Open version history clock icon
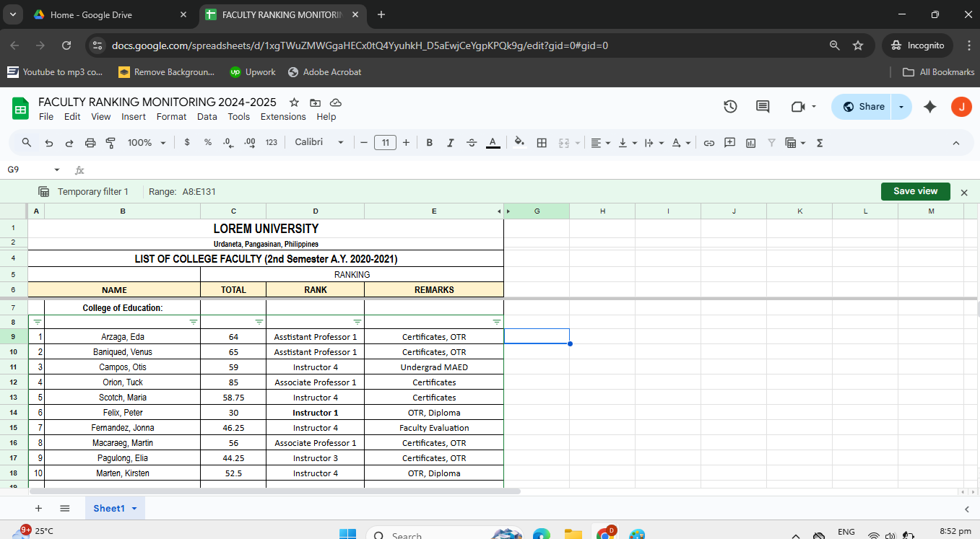This screenshot has height=539, width=980. click(730, 107)
